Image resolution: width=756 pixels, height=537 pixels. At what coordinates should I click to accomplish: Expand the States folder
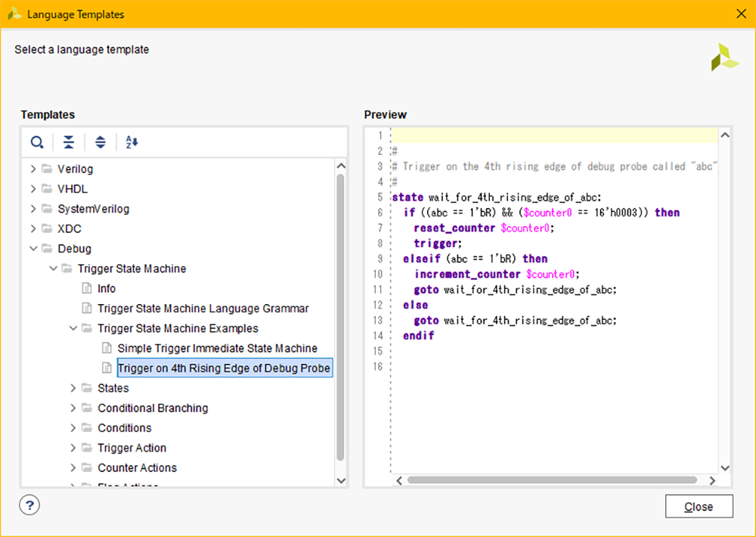pos(73,388)
